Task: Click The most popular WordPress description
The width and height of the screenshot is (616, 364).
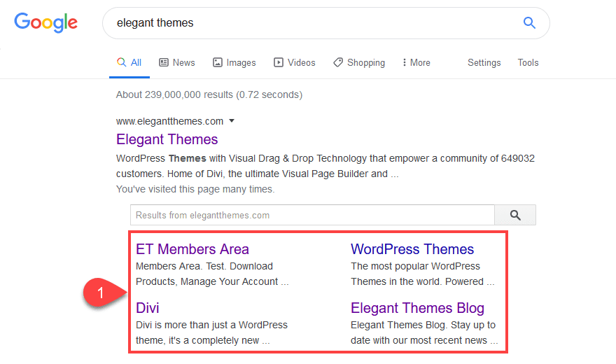Action: 422,274
